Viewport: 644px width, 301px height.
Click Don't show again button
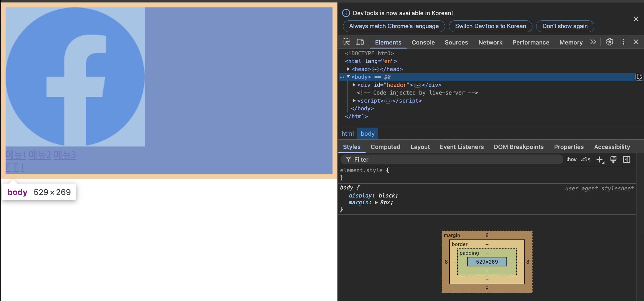[565, 26]
